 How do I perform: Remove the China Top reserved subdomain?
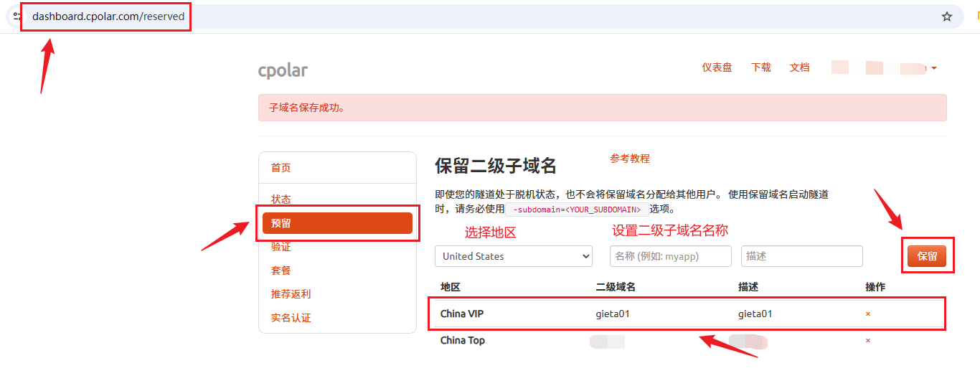tap(868, 341)
